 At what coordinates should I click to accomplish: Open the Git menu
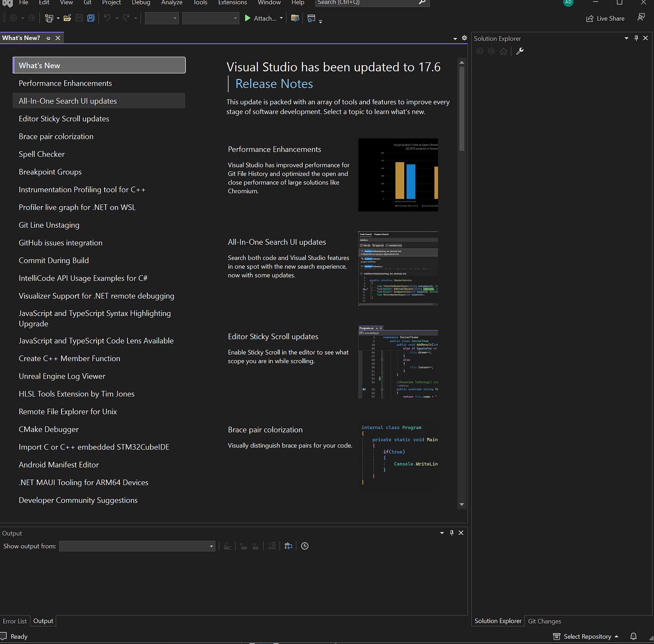[x=88, y=2]
